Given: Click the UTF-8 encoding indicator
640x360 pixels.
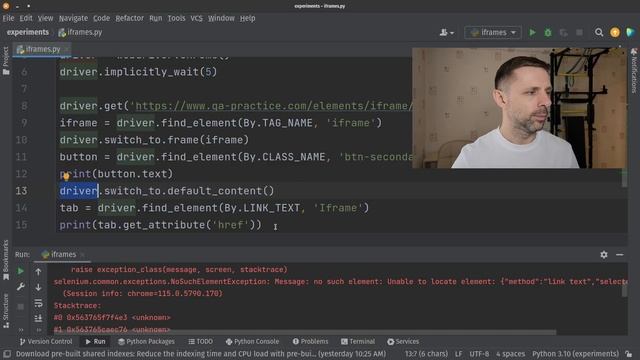Looking at the screenshot, I should tap(479, 354).
